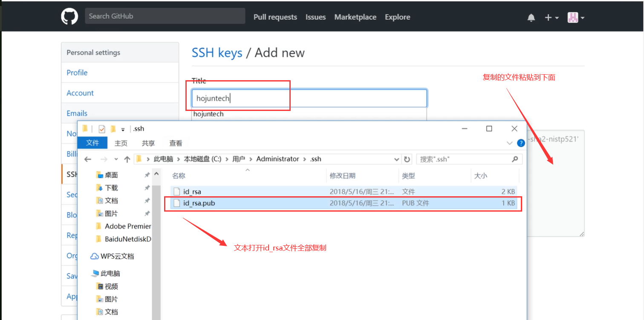
Task: Click Administrator in the address path
Action: coord(277,159)
